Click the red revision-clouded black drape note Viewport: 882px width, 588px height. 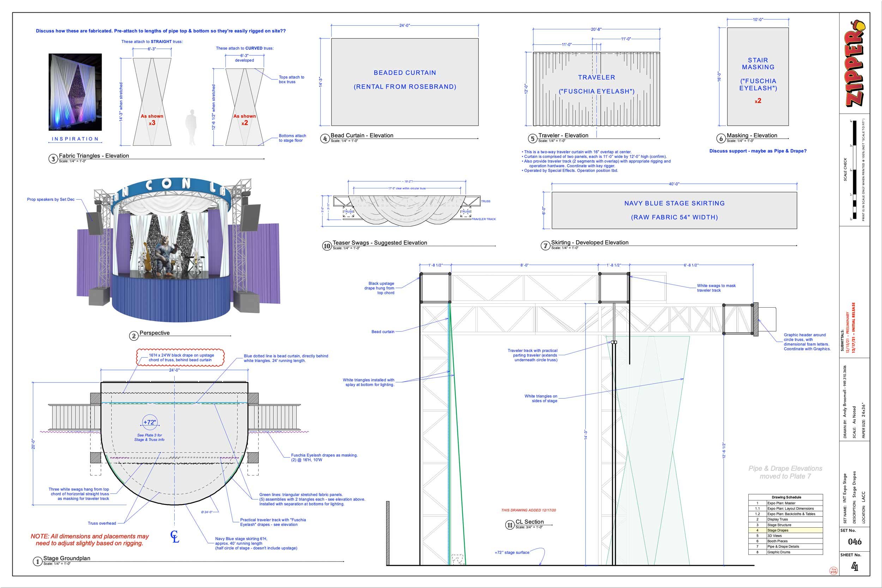point(180,357)
